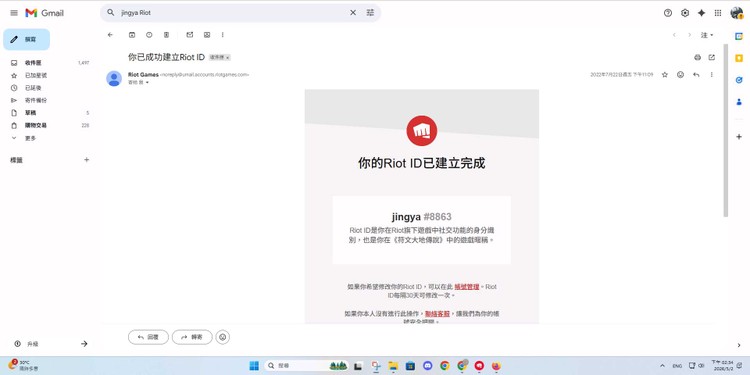Screen dimensions: 750x375
Task: Open the Google apps grid
Action: coord(718,13)
